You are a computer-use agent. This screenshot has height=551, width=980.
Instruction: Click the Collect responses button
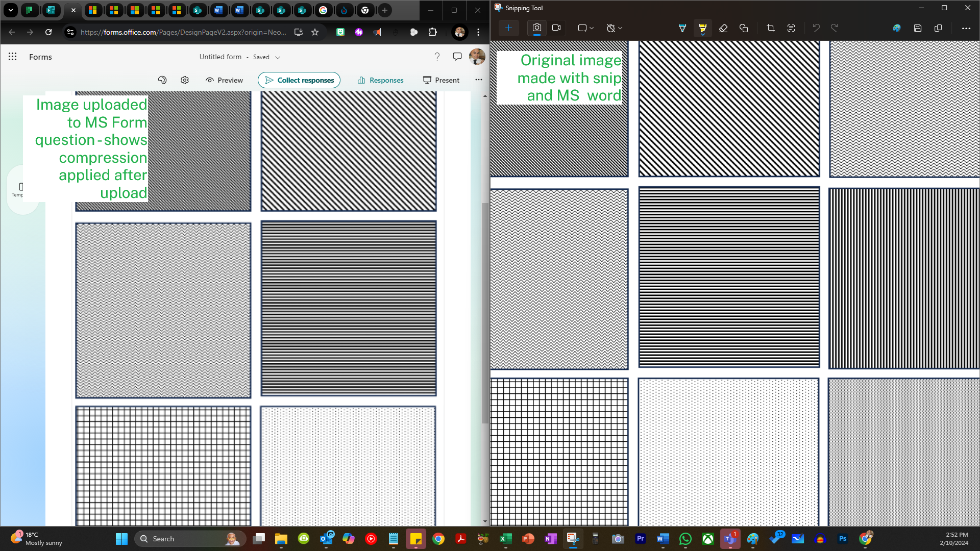(299, 80)
